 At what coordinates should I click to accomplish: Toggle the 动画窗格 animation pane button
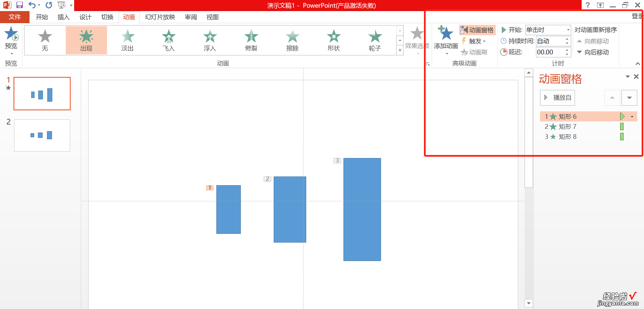click(x=477, y=30)
